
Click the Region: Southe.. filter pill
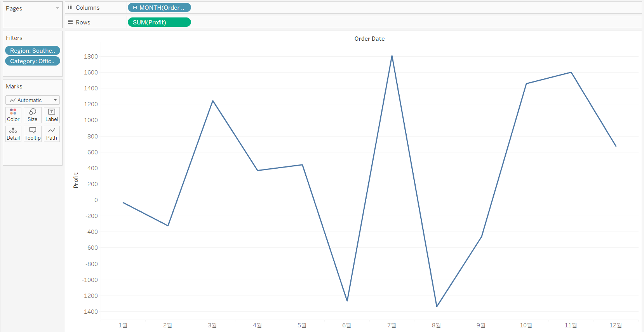33,51
